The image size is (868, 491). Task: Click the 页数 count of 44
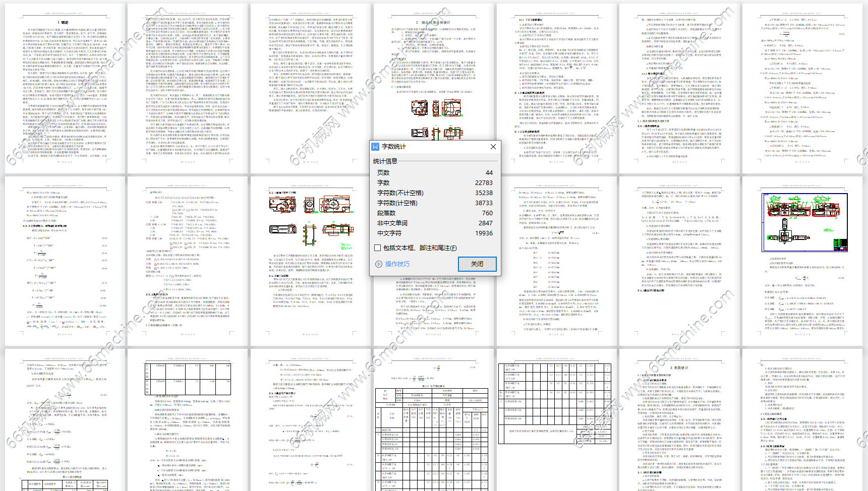[489, 173]
